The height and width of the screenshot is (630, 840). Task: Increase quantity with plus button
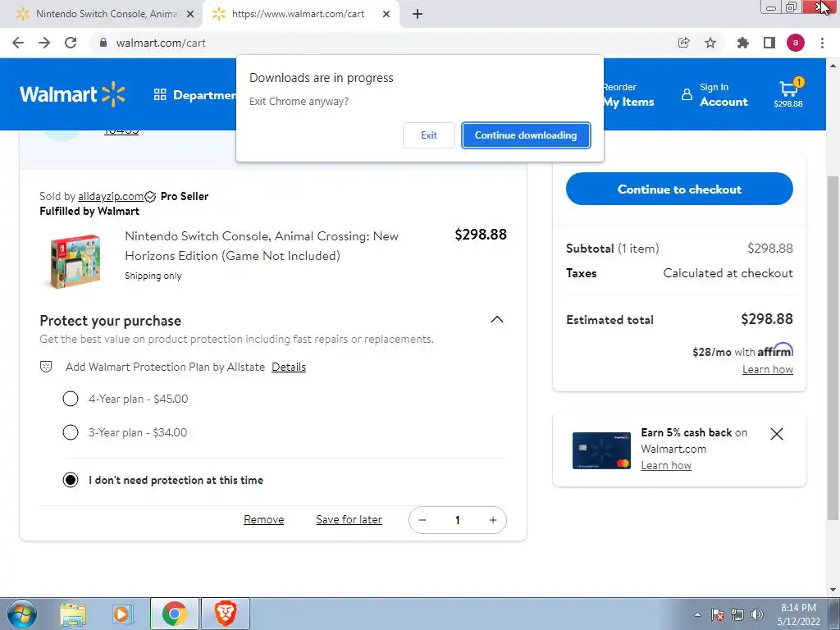[493, 520]
